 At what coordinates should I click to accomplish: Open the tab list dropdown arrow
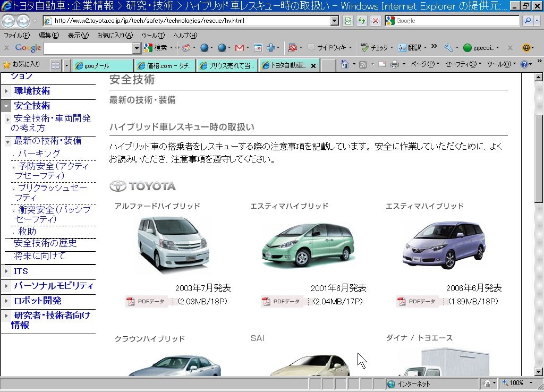pos(66,65)
